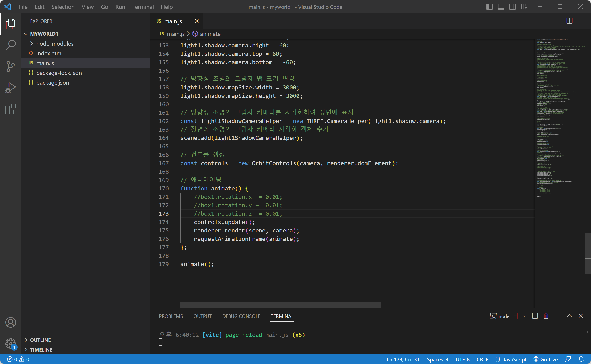
Task: Click the CRLF line ending indicator
Action: pyautogui.click(x=482, y=359)
